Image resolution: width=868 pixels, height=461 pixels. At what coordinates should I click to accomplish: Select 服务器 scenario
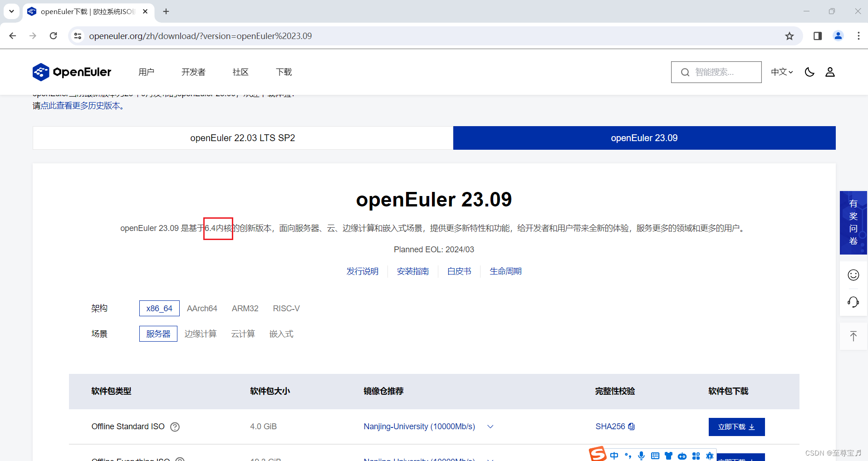pos(158,334)
